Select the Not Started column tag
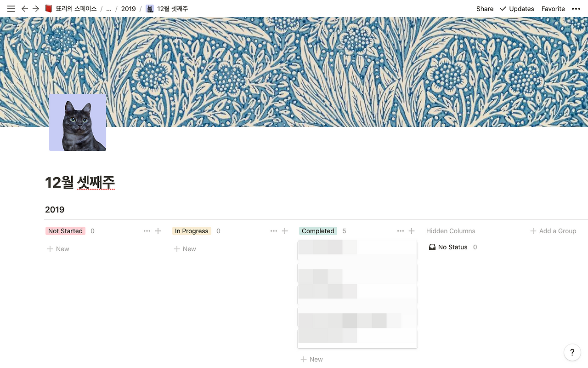The height and width of the screenshot is (368, 588). coord(65,231)
